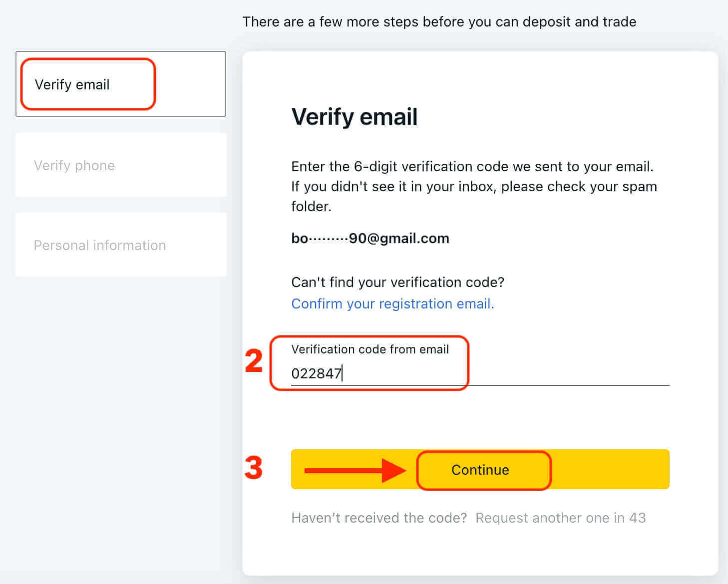
Task: Click the Enter the 6-digit verification code sentence
Action: click(x=472, y=166)
